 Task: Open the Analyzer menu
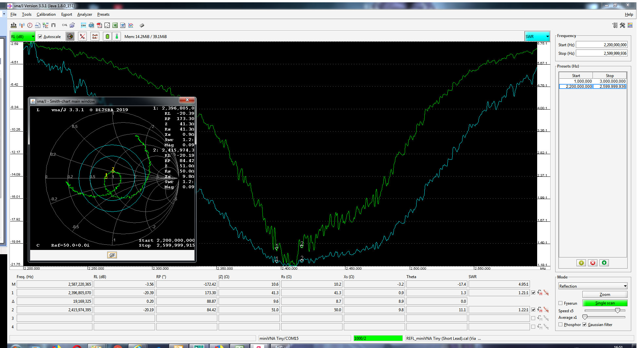pos(85,14)
